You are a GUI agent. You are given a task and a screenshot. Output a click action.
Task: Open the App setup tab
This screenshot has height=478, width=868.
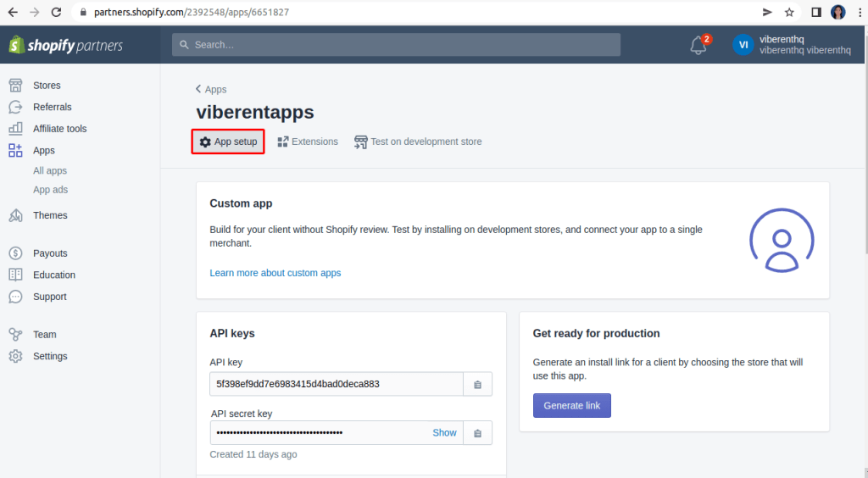[228, 142]
